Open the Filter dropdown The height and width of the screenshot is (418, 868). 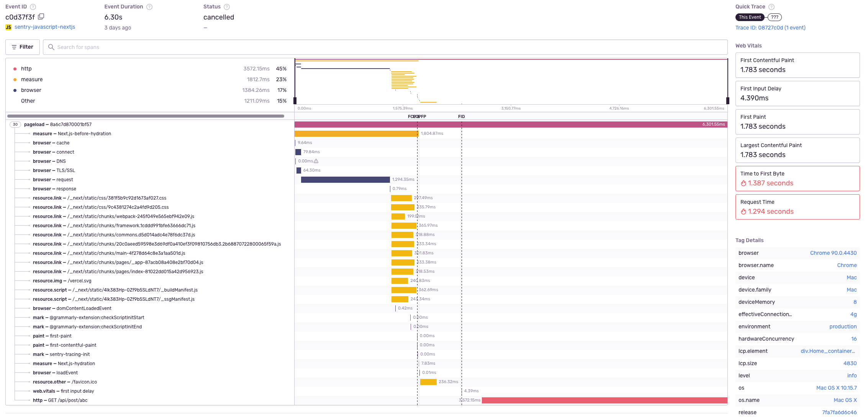(23, 47)
